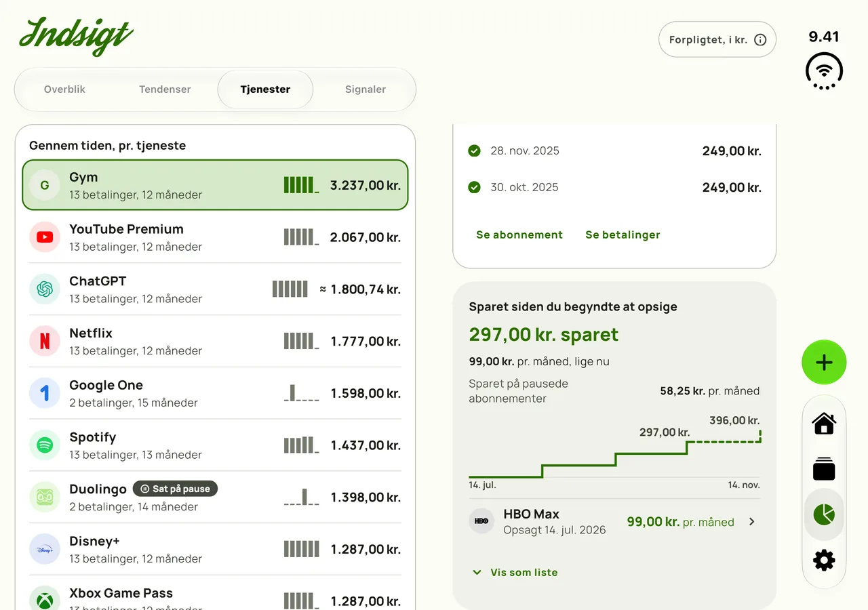Screen dimensions: 868x610
Task: Click the Spotify total 1.437,00 kr.
Action: click(x=366, y=446)
